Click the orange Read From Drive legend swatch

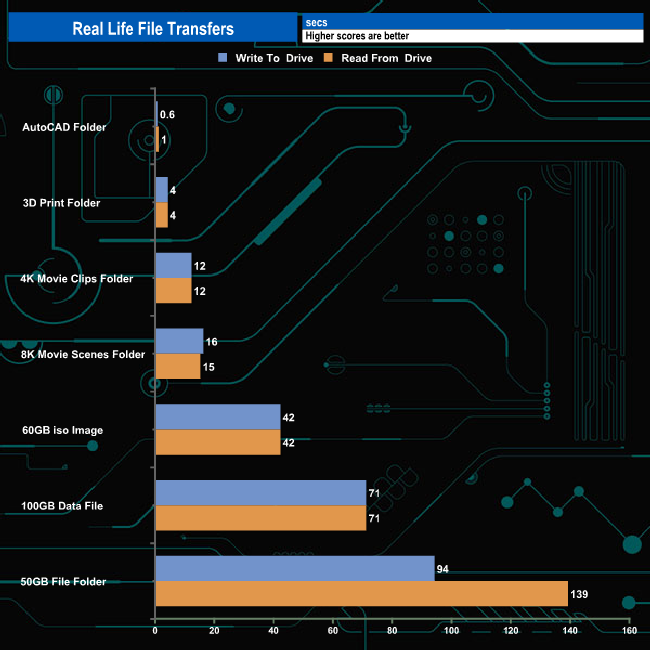(x=328, y=58)
